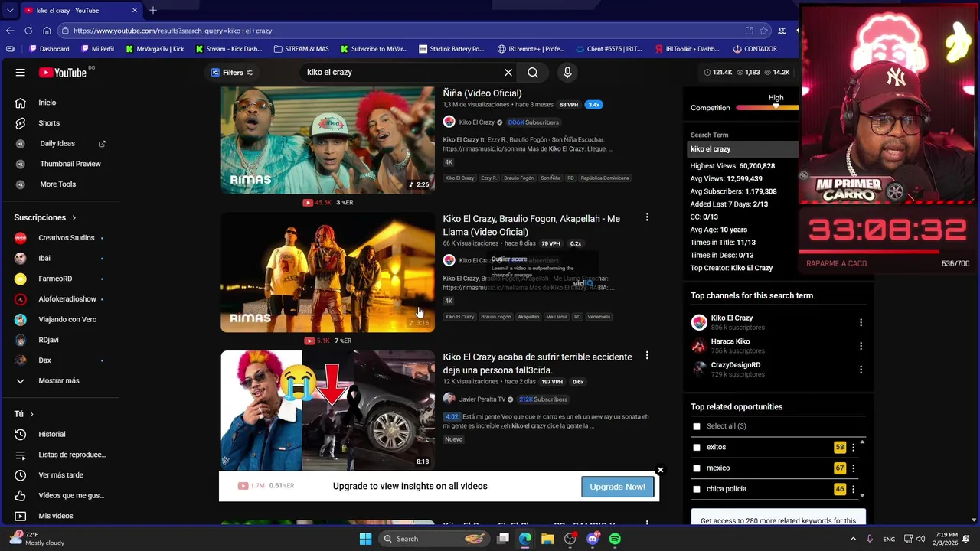
Task: Expand the Suscripciones section
Action: coord(45,217)
